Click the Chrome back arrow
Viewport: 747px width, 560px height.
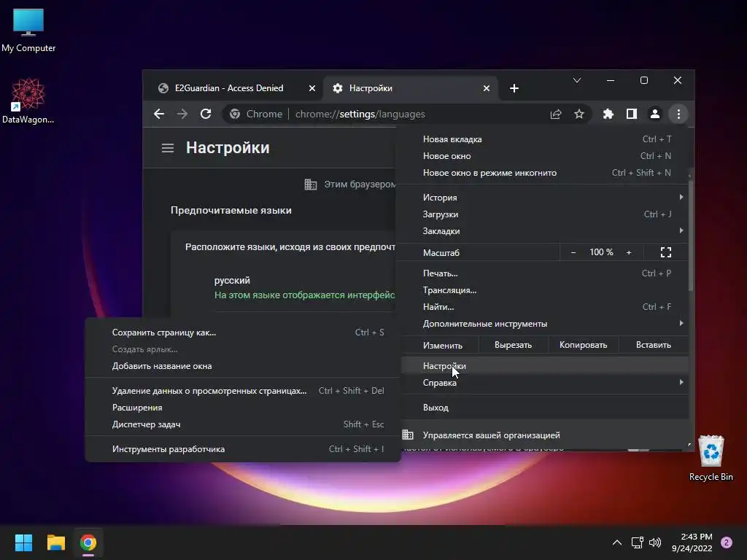[159, 114]
